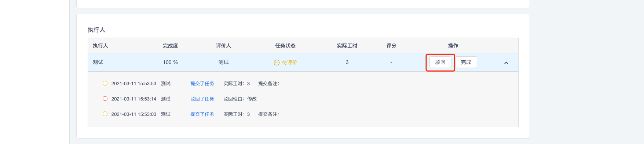The height and width of the screenshot is (144, 644).
Task: Click the 操作 column header
Action: click(453, 46)
